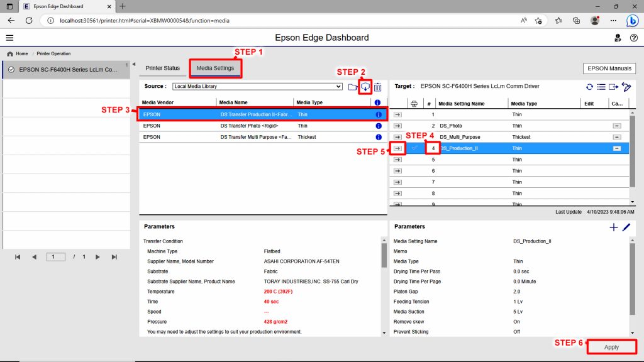Apply the media settings changes
The width and height of the screenshot is (644, 362).
click(611, 347)
